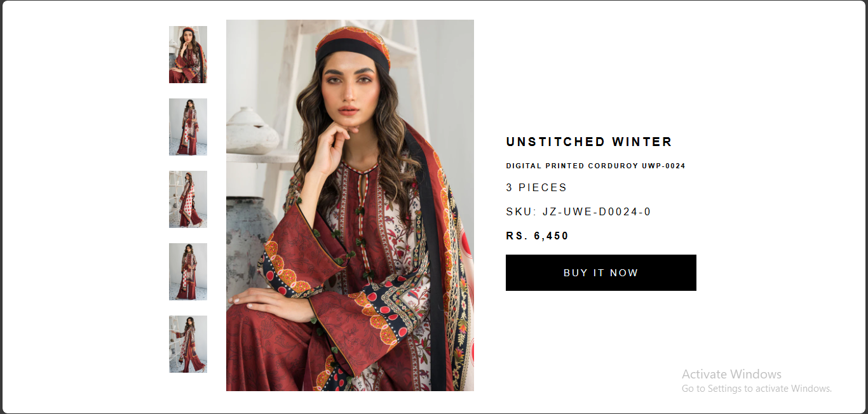Click Digital Printed Corduroy UWP-0024 subtitle
868x414 pixels.
596,166
